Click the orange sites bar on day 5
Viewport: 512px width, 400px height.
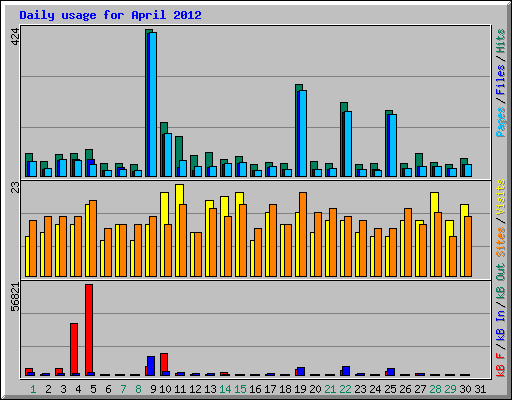[93, 238]
